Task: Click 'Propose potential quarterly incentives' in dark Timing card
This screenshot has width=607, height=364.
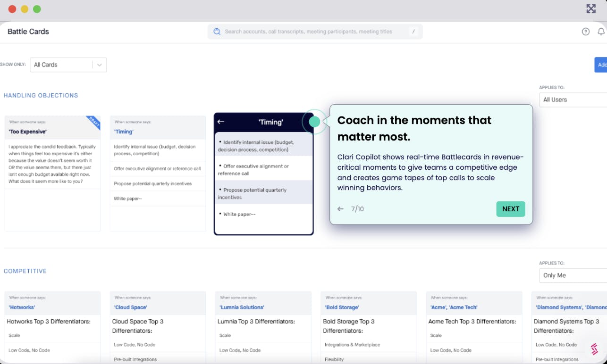Action: (x=252, y=194)
